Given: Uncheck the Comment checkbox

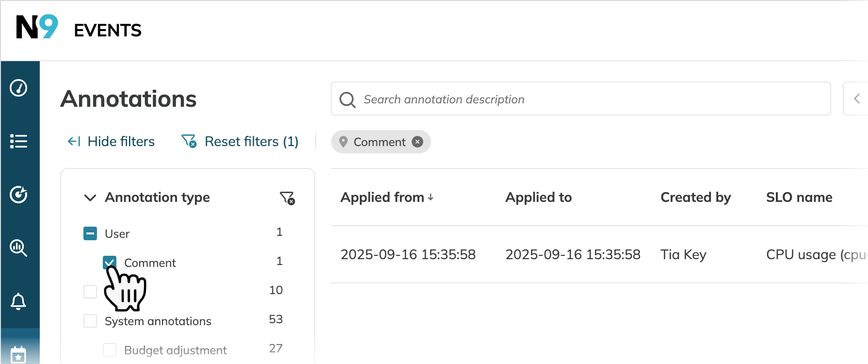Looking at the screenshot, I should click(x=110, y=263).
